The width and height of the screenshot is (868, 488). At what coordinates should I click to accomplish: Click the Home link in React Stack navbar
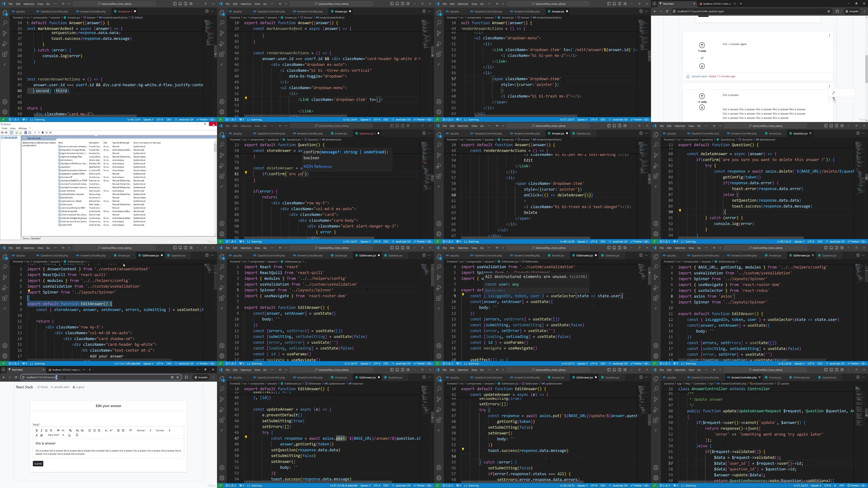click(43, 387)
